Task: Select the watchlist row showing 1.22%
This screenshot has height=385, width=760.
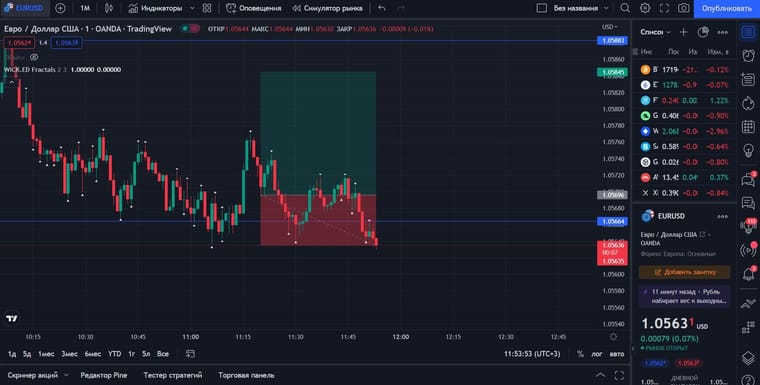Action: (684, 100)
